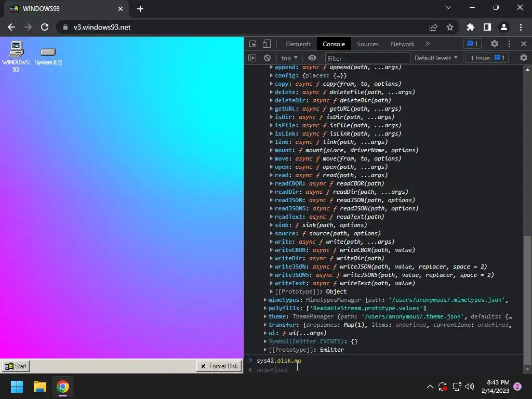This screenshot has width=532, height=399.
Task: Expand the mount function entry
Action: [x=271, y=150]
